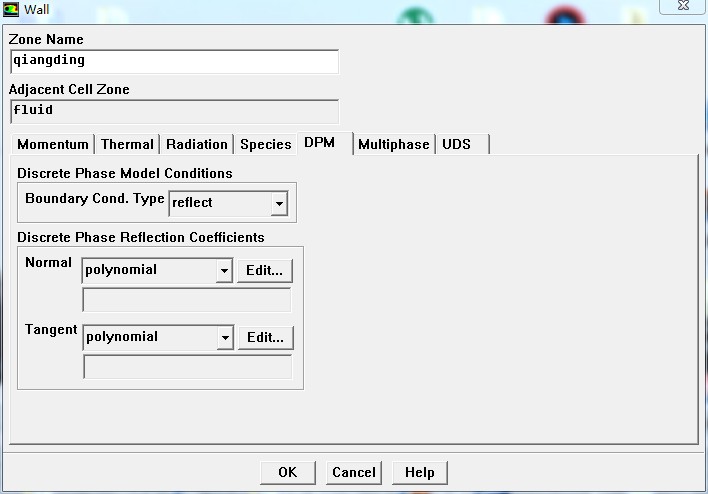Cancel the Wall dialog
Screen dimensions: 708x494
click(x=354, y=472)
